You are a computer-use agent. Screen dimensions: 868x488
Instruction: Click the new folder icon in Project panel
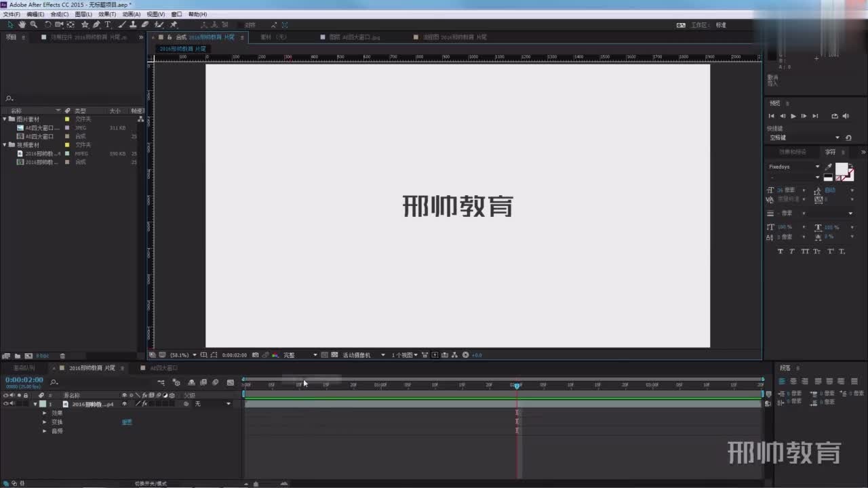[18, 355]
